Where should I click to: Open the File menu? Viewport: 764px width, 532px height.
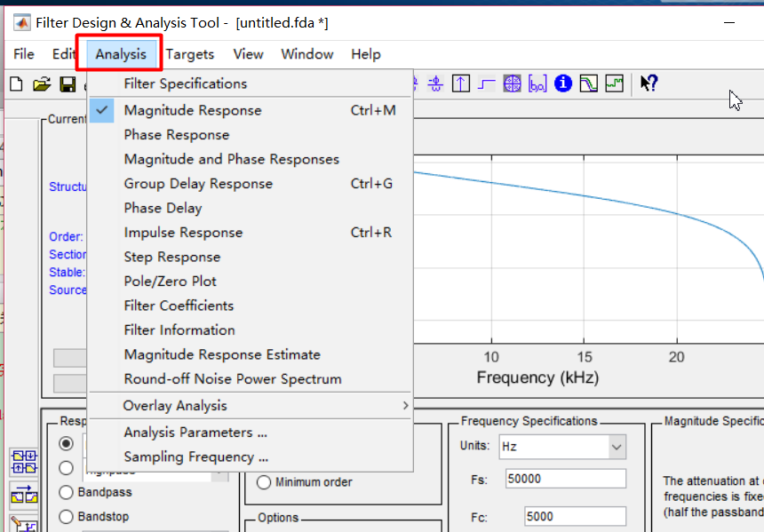[23, 54]
